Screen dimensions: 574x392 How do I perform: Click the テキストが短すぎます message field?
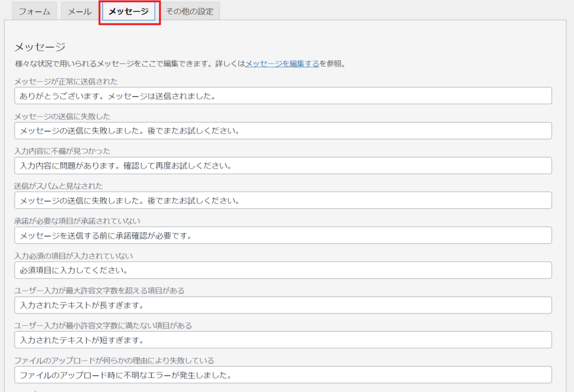point(283,340)
